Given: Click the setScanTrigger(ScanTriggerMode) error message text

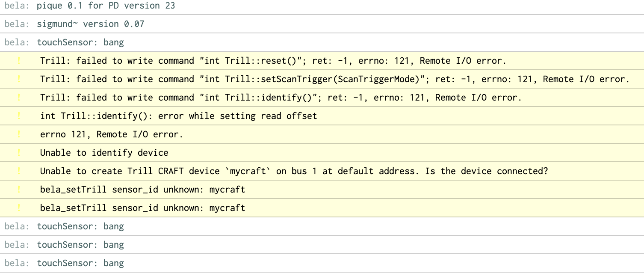Looking at the screenshot, I should (x=334, y=79).
